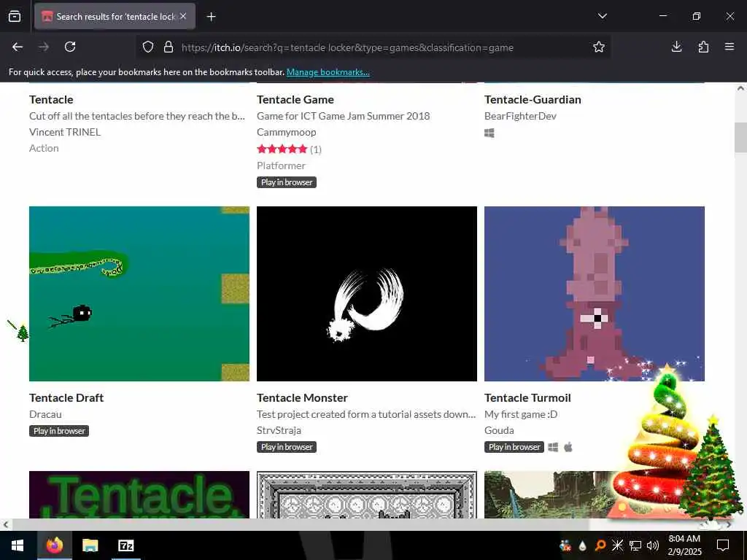The image size is (747, 560).
Task: Open the notification center icon
Action: pos(723,545)
